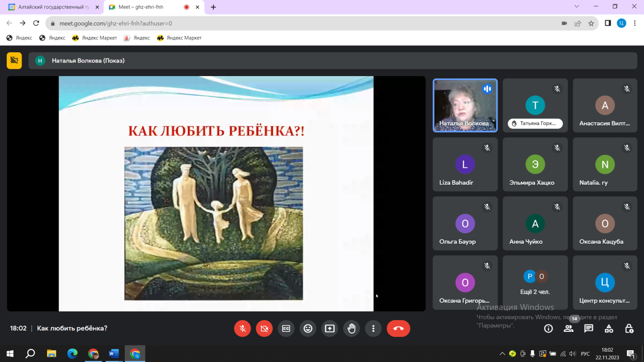
Task: Switch РУС keyboard language indicator
Action: point(585,353)
